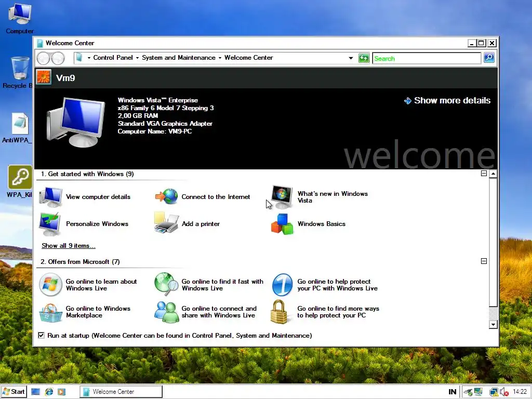532x399 pixels.
Task: Click Control Panel in the address bar
Action: point(113,58)
